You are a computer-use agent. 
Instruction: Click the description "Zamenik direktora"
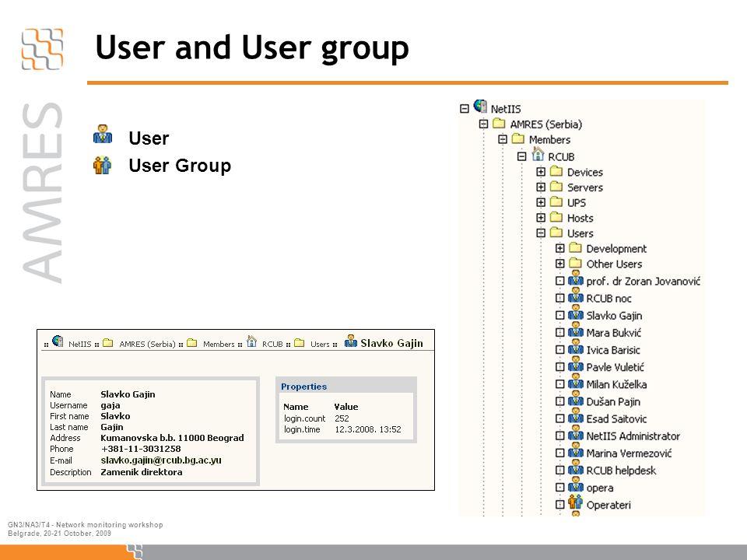[142, 472]
